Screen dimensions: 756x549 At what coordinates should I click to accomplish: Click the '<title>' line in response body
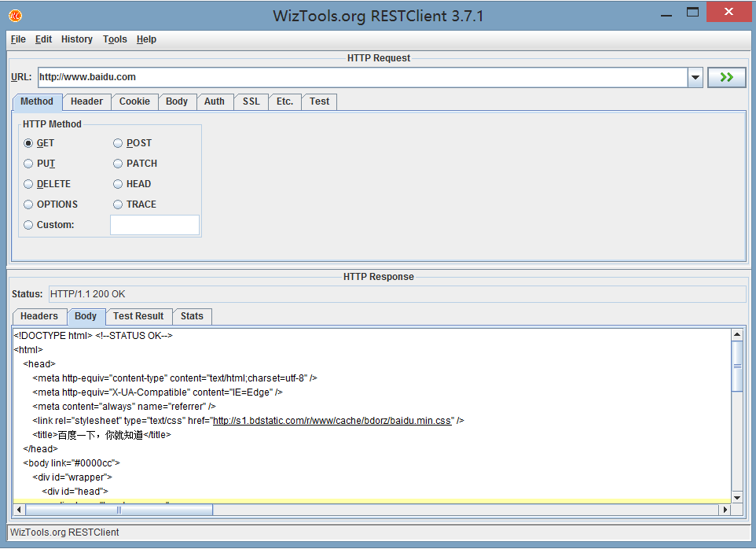pos(101,435)
